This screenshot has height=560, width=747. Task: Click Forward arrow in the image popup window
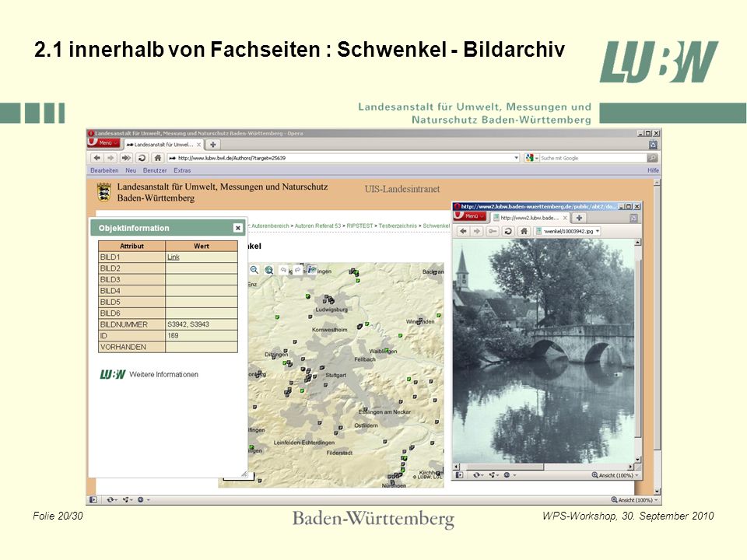(x=476, y=232)
